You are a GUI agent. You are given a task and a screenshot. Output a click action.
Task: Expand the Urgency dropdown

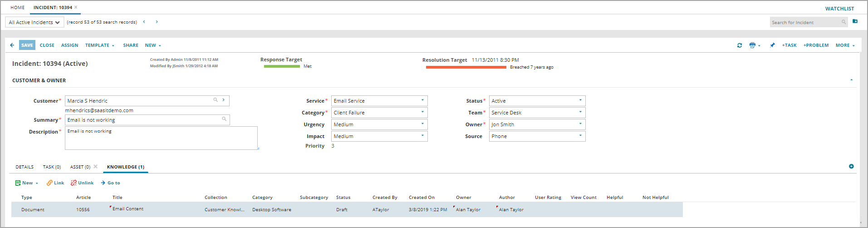(422, 124)
